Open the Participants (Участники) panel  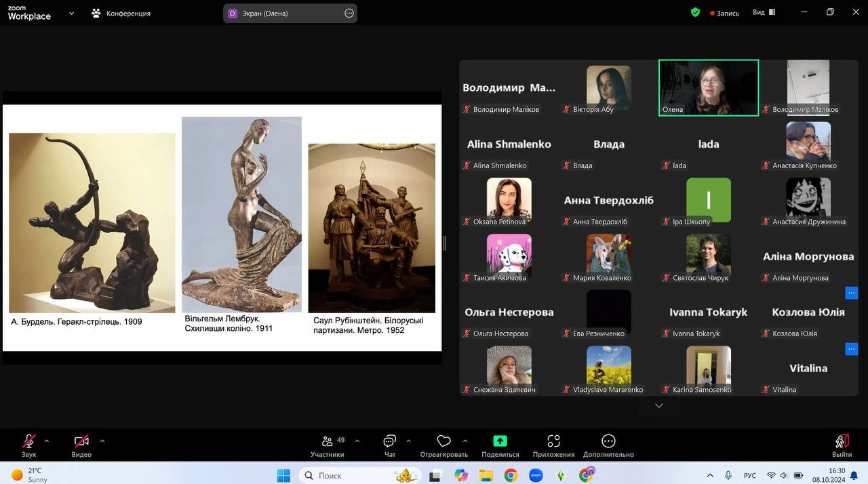pyautogui.click(x=328, y=445)
